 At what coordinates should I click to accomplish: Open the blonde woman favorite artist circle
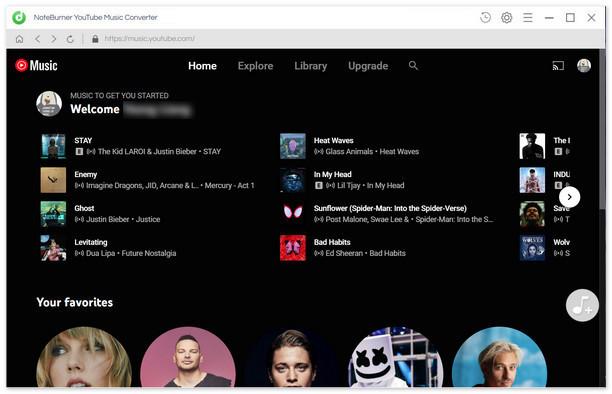tap(84, 357)
